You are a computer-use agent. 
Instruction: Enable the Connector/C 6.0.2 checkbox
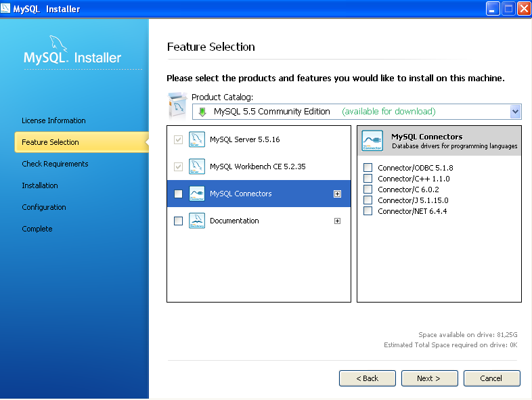coord(368,190)
